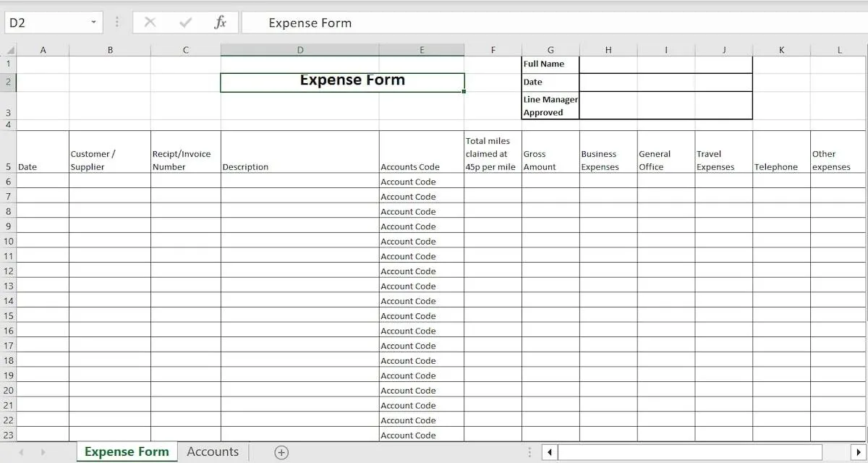This screenshot has height=463, width=868.
Task: Select column A header
Action: tap(43, 50)
